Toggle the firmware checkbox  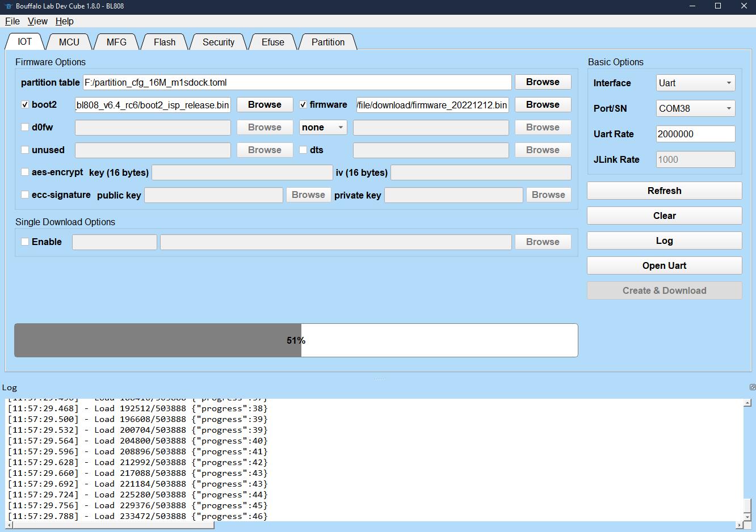(303, 105)
